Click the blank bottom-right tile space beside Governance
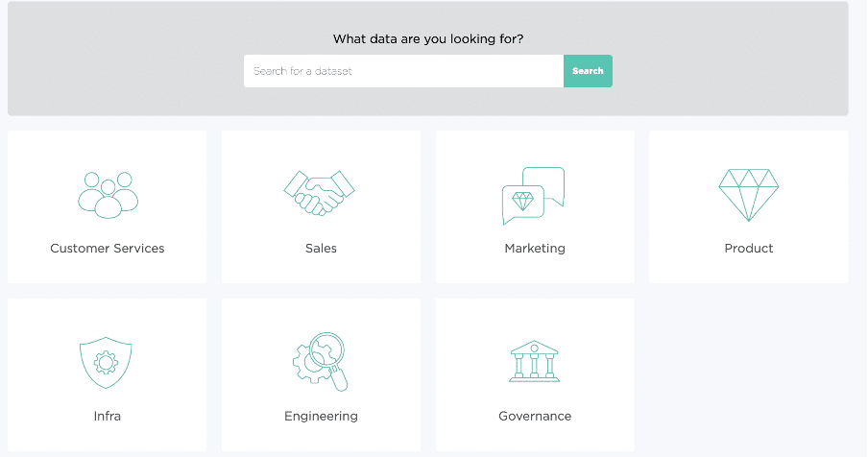Viewport: 868px width, 457px height. 749,374
